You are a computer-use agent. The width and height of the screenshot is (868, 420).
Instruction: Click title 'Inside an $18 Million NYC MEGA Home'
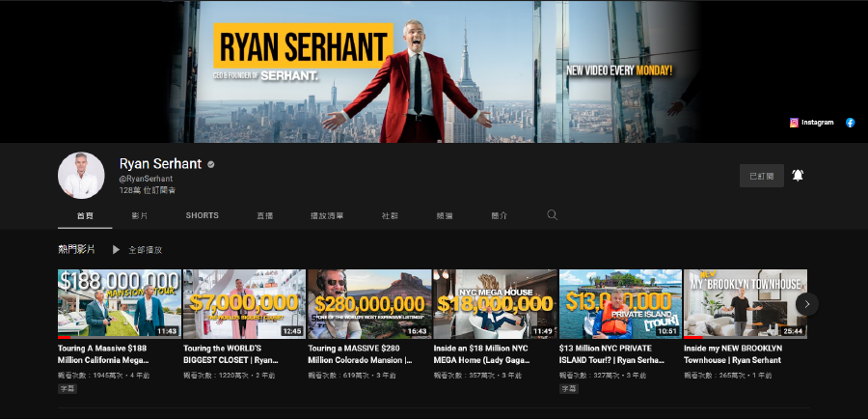pos(481,354)
